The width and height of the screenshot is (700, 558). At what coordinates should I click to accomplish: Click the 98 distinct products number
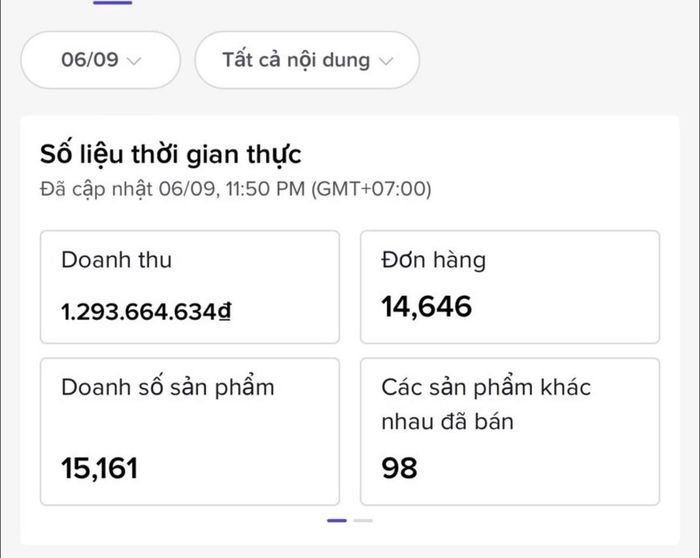point(400,468)
